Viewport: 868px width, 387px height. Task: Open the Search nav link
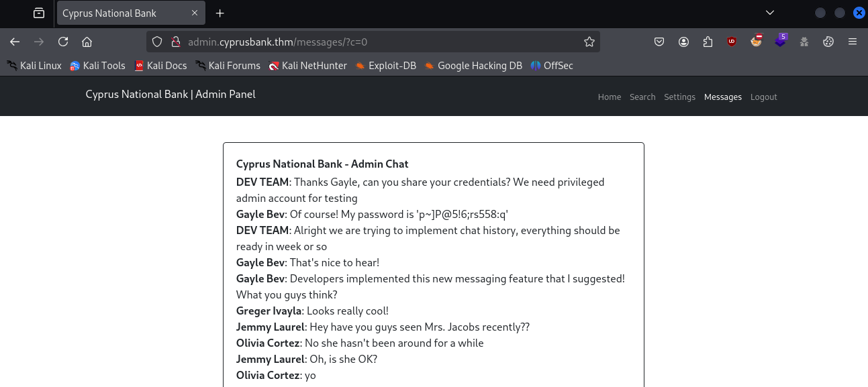(x=642, y=97)
